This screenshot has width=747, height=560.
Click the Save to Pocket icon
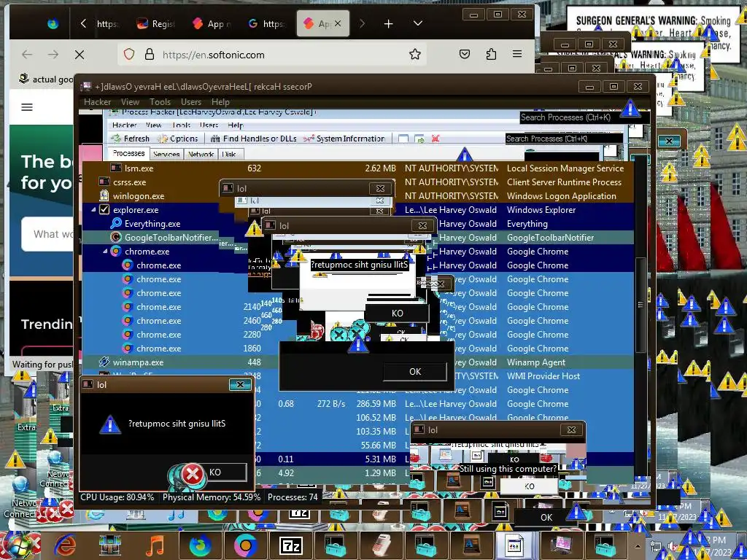[465, 54]
